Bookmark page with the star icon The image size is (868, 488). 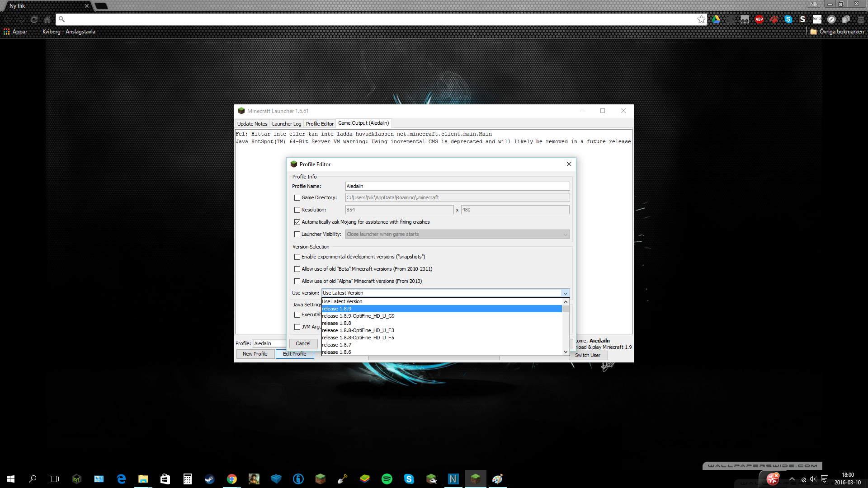point(701,19)
